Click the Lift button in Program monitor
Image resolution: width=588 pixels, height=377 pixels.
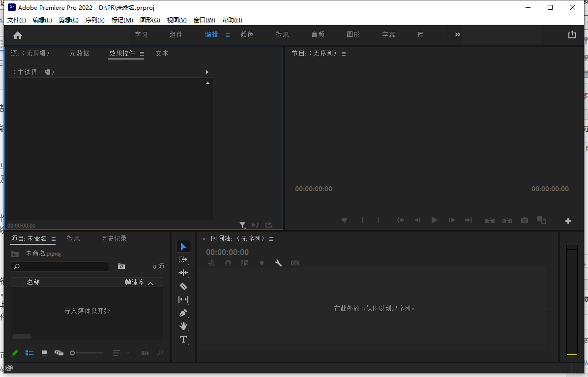490,220
